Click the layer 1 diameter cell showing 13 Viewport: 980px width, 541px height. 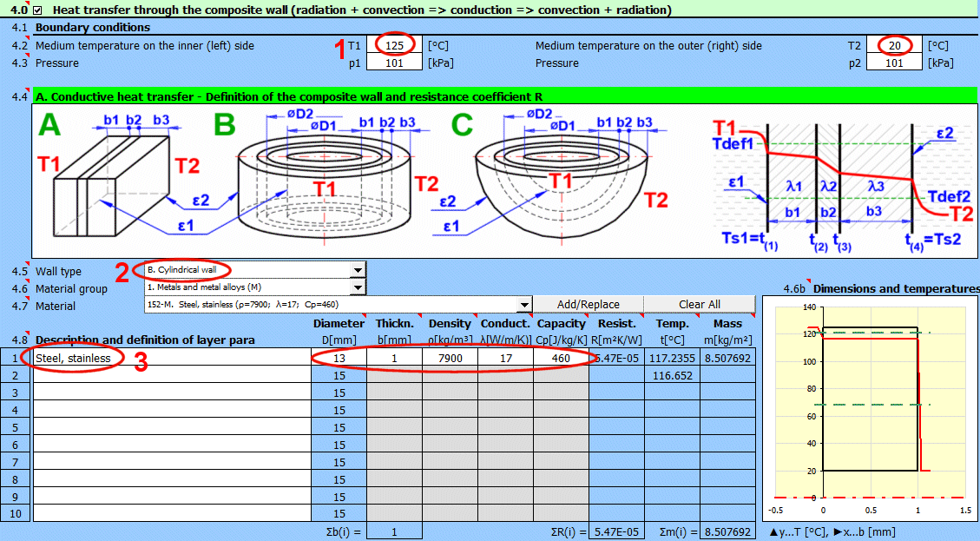(339, 358)
